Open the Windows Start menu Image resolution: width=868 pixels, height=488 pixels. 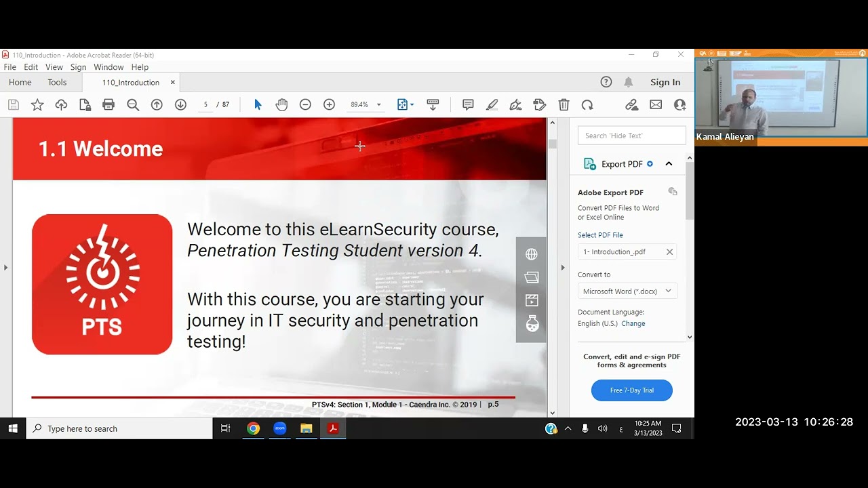click(13, 428)
